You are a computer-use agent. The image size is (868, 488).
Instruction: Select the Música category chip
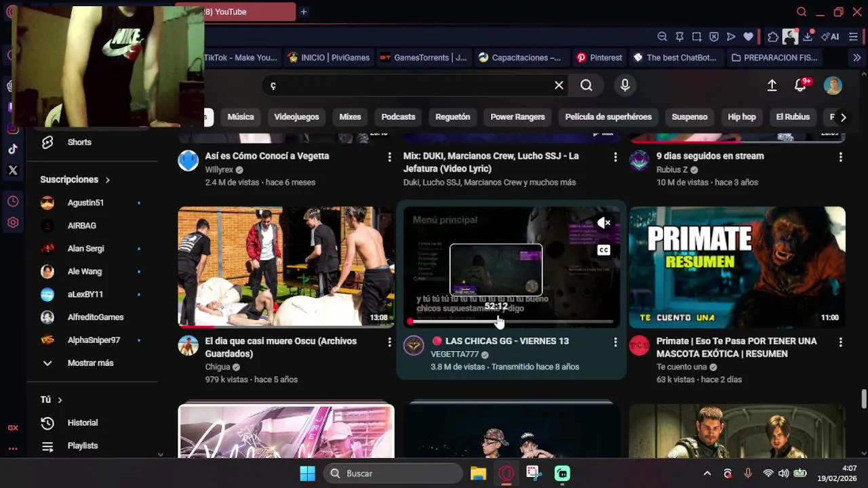point(241,117)
